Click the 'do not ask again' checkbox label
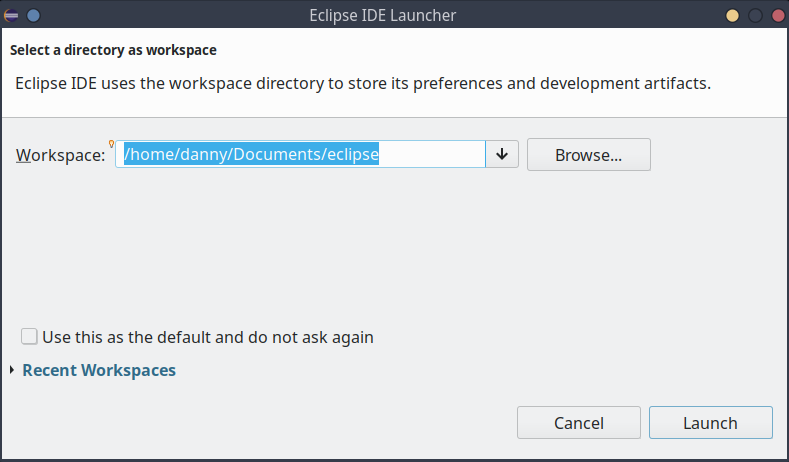The image size is (789, 462). click(207, 337)
